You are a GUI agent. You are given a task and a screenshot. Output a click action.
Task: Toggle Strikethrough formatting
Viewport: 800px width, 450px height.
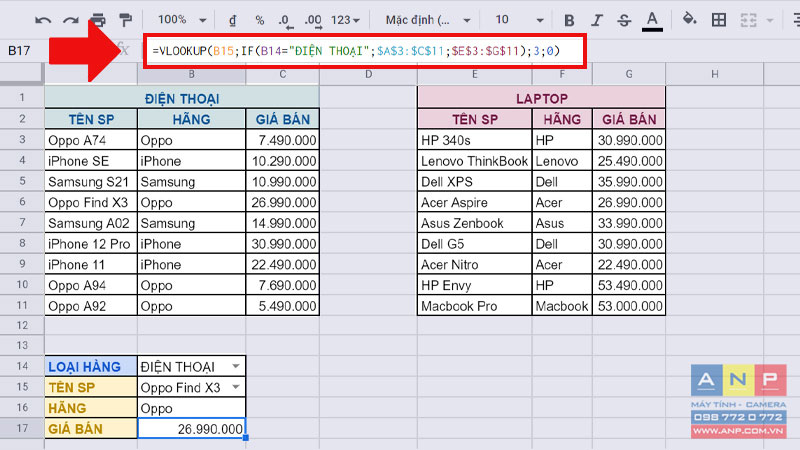[623, 20]
